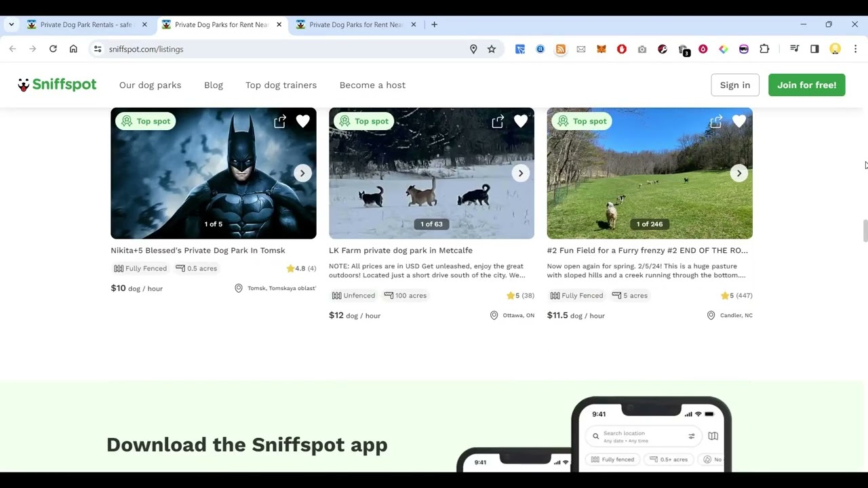Toggle the browser side panel
This screenshot has width=868, height=488.
click(x=814, y=49)
